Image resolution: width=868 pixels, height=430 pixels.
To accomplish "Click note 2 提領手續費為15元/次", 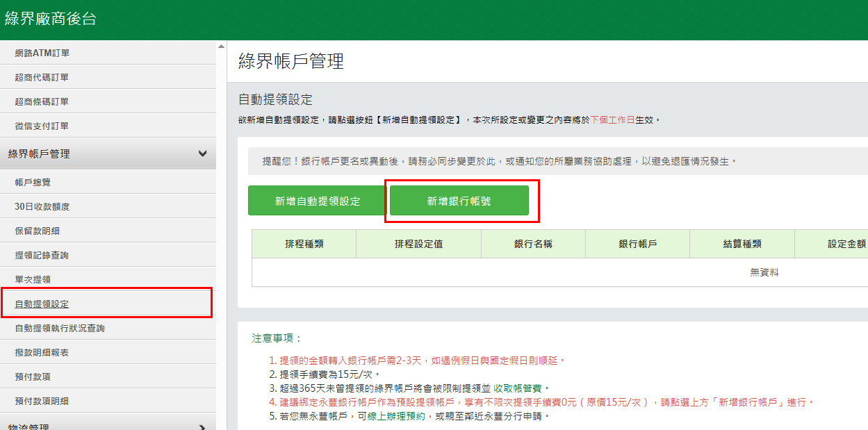I will (325, 374).
